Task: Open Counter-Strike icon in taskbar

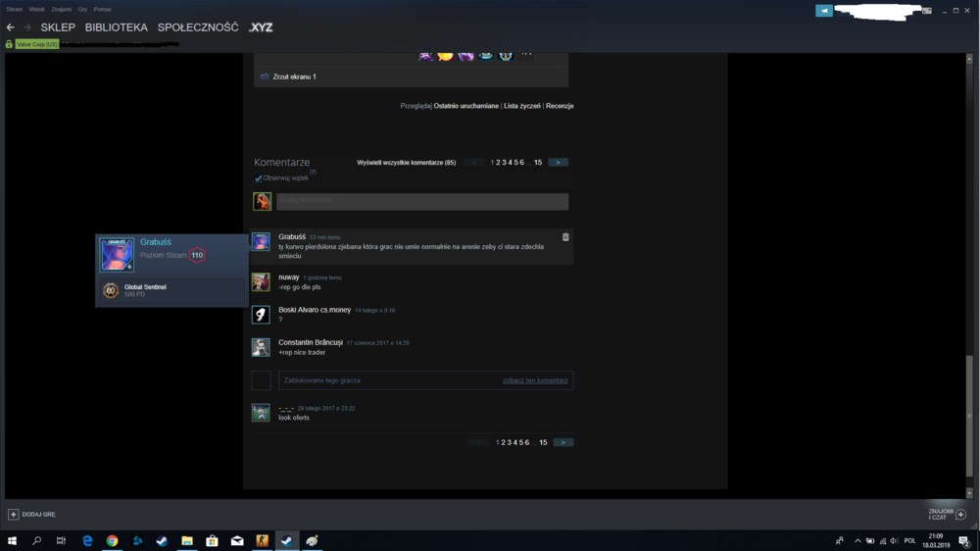Action: pos(262,541)
